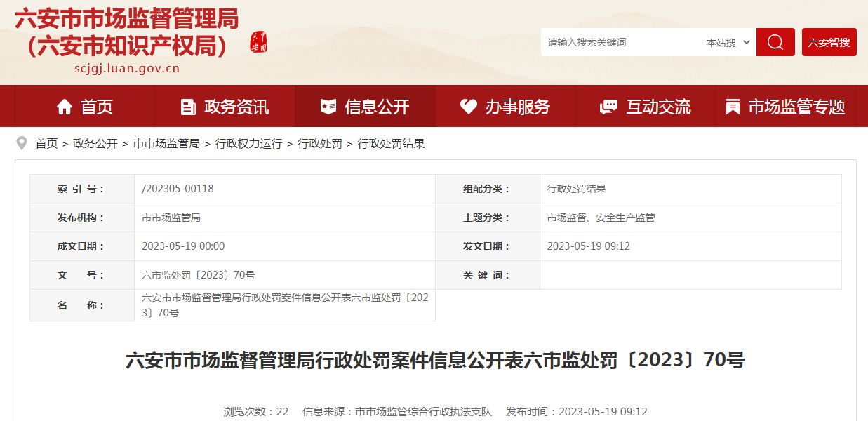
Task: Open the 行政权力运行 breadcrumb link
Action: click(248, 144)
